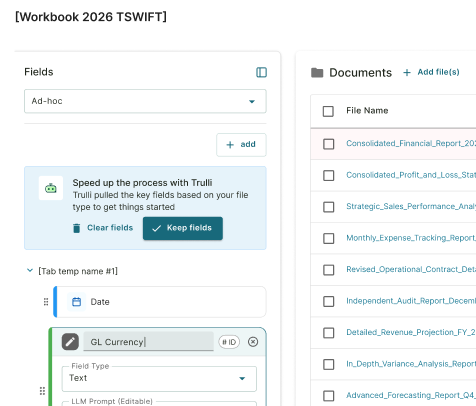Image resolution: width=476 pixels, height=406 pixels.
Task: Check the In_Depth_Variance_Analysis row checkbox
Action: click(x=329, y=364)
